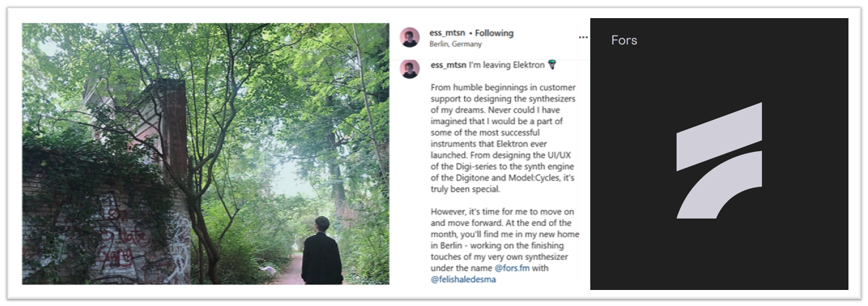Click the emoji after "I'm leaving Elektron"
Image resolution: width=868 pixels, height=306 pixels.
pyautogui.click(x=553, y=65)
